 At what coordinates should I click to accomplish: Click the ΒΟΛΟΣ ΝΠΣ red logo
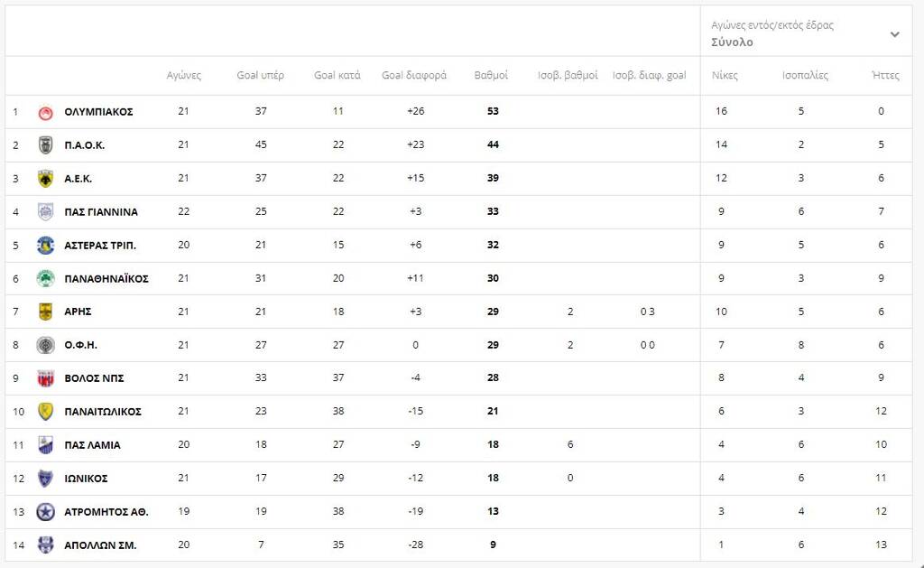tap(45, 378)
